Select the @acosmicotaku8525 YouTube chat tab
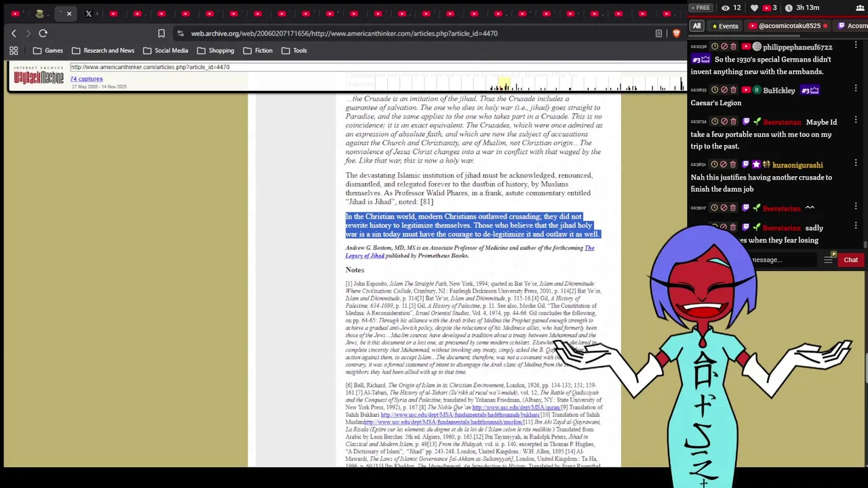This screenshot has height=488, width=868. click(x=789, y=26)
